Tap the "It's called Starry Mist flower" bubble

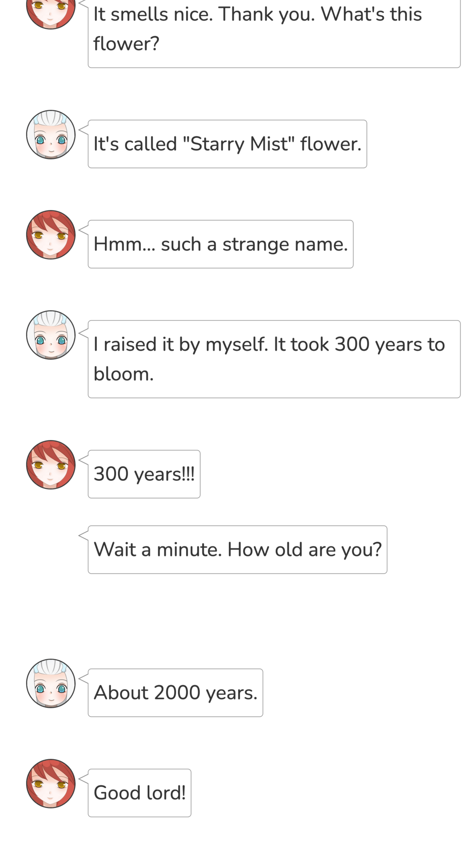(227, 144)
